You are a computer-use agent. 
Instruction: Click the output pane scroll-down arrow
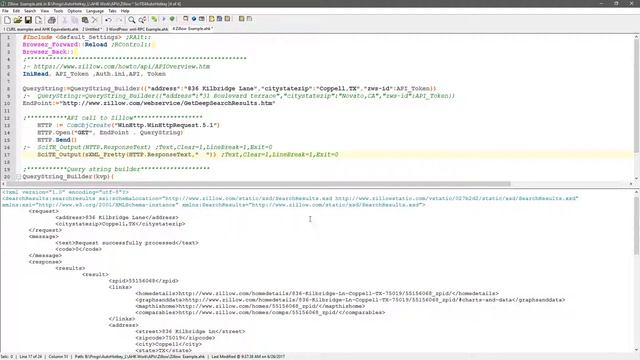coord(636,350)
